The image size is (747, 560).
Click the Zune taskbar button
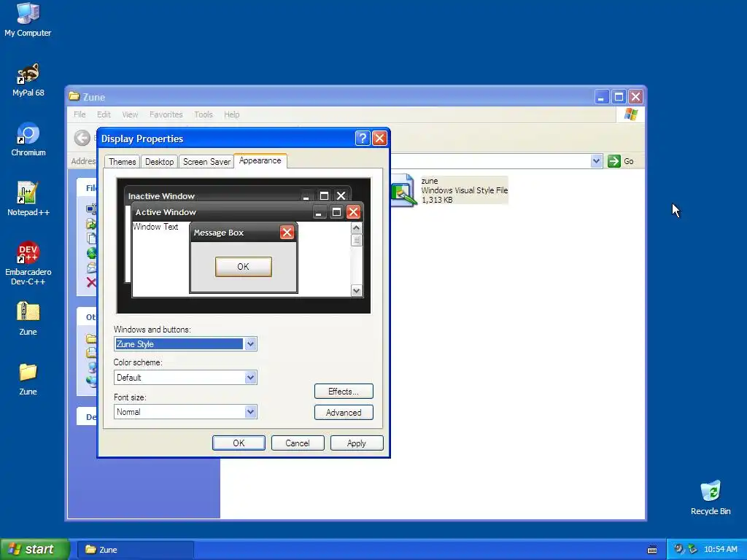(135, 550)
